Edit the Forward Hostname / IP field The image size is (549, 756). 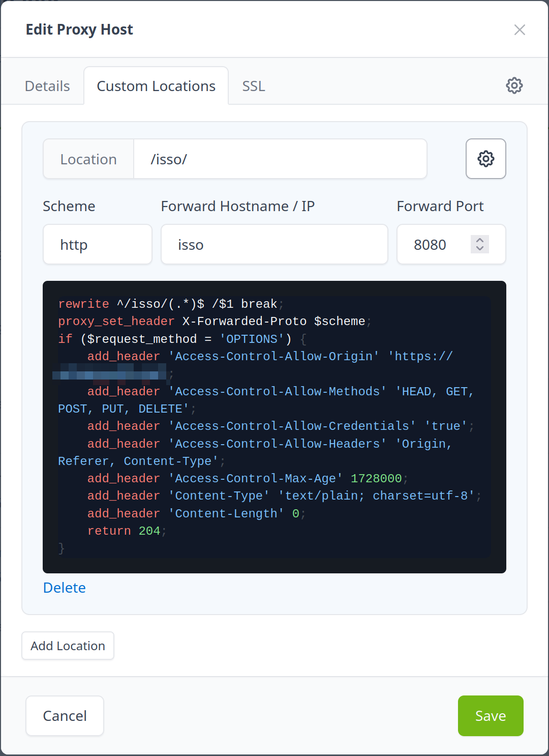tap(274, 245)
